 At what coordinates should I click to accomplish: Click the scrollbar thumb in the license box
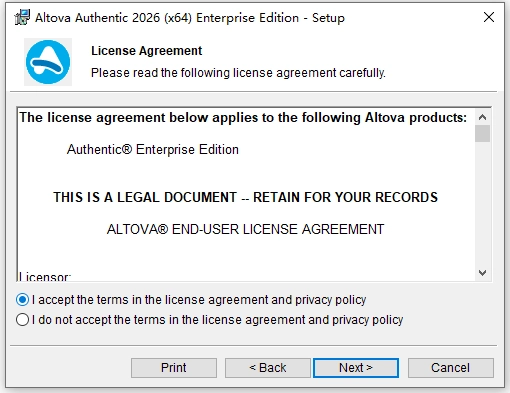pos(482,134)
